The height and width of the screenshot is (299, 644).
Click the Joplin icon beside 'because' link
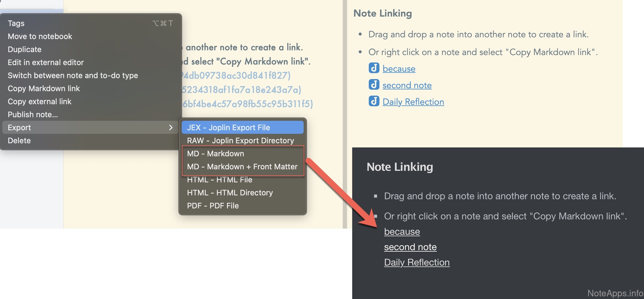[x=374, y=68]
